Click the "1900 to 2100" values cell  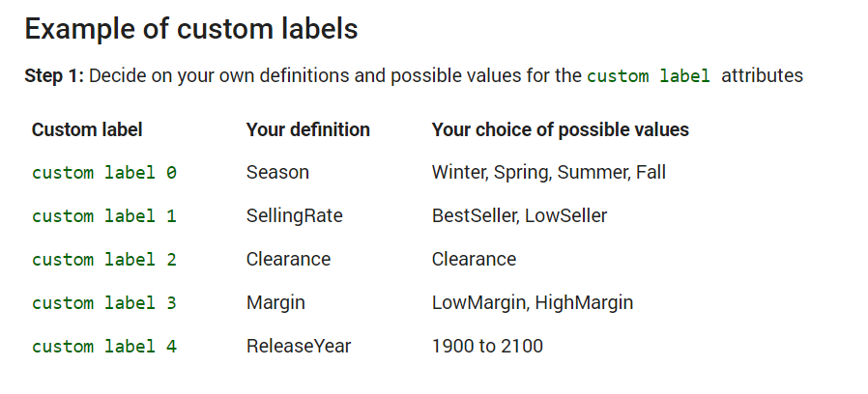487,347
